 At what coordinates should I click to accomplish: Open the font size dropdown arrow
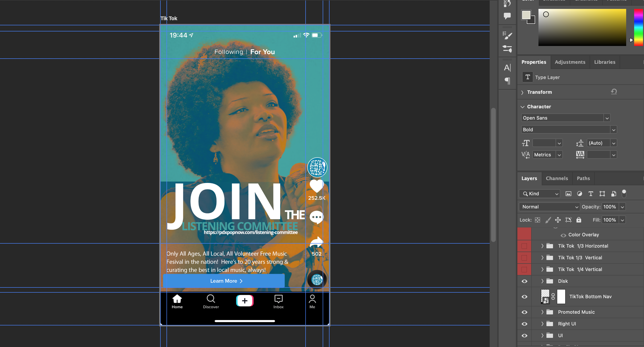[x=559, y=143]
